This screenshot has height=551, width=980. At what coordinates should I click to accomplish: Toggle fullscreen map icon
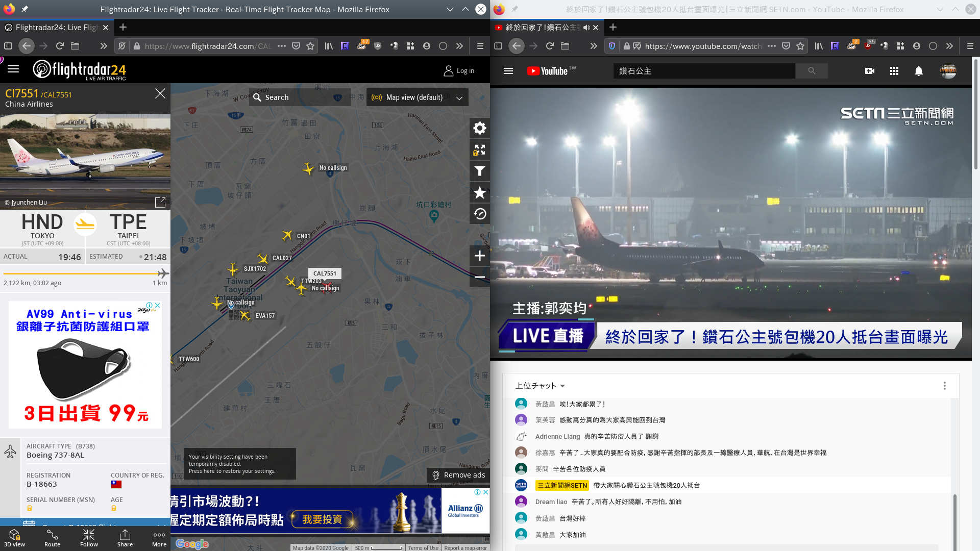pos(479,149)
